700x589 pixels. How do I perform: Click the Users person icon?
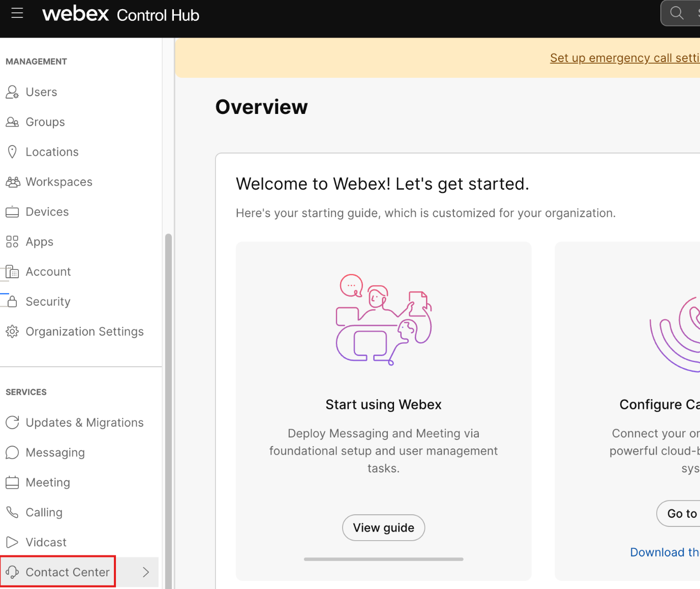click(12, 92)
